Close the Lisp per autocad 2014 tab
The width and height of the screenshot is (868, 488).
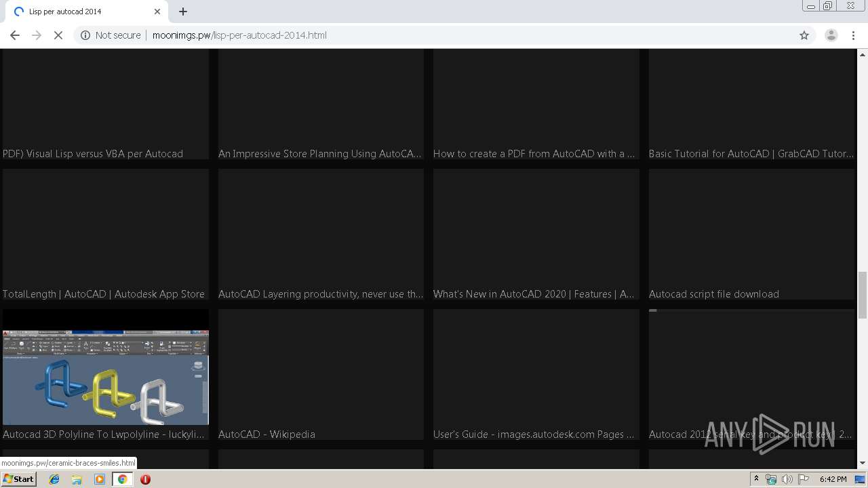(157, 12)
